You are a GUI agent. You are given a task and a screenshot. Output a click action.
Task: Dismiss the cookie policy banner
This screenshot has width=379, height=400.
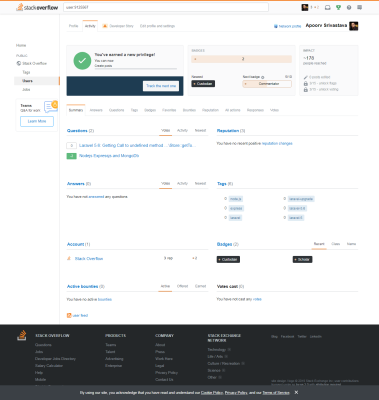pos(296,392)
